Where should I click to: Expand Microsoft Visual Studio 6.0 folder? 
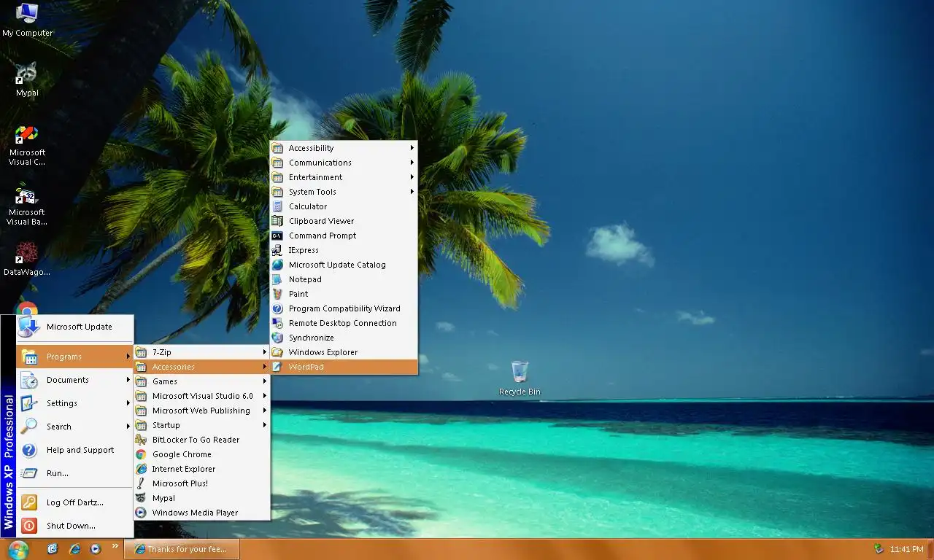pos(202,396)
